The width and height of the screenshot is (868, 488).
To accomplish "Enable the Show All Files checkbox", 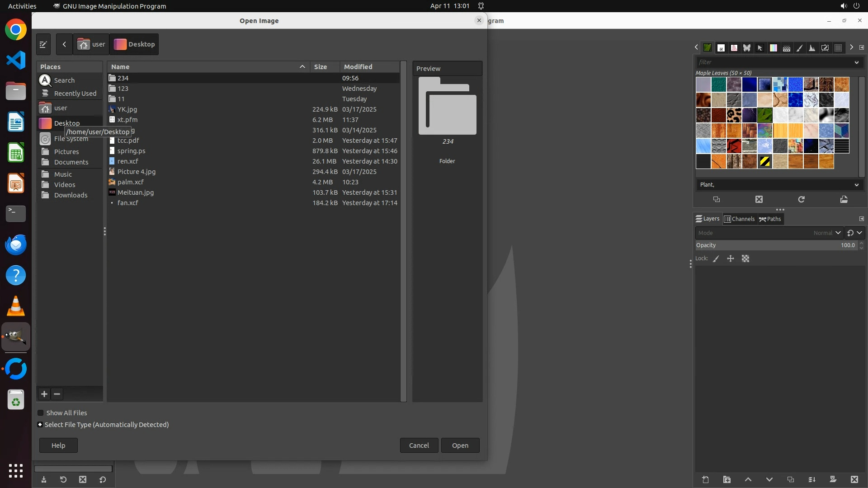I will pyautogui.click(x=41, y=413).
